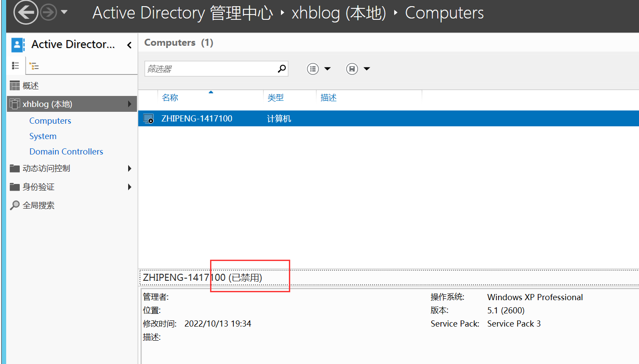This screenshot has width=639, height=364.
Task: Expand the 身份验证 tree node
Action: (129, 187)
